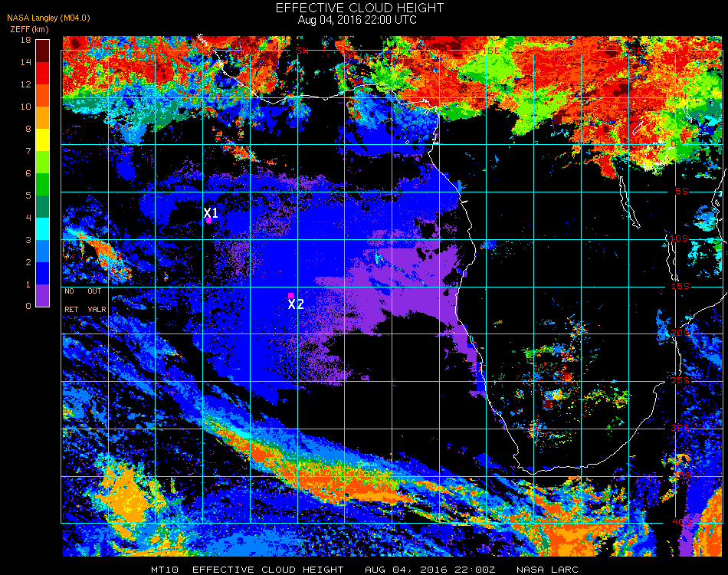Click the 'ZEFF (km)' colorbar heading
The image size is (728, 575).
tap(29, 29)
